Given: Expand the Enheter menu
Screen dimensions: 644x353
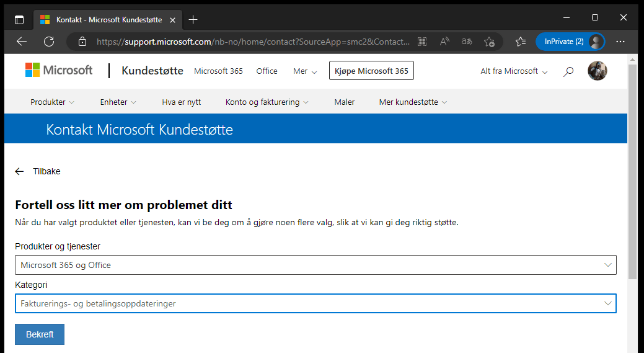Looking at the screenshot, I should pos(118,102).
